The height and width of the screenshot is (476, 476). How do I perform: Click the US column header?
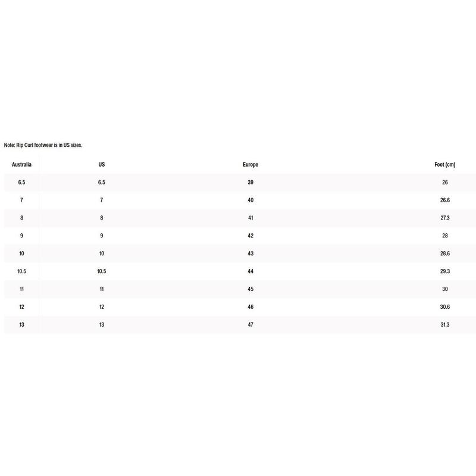101,165
